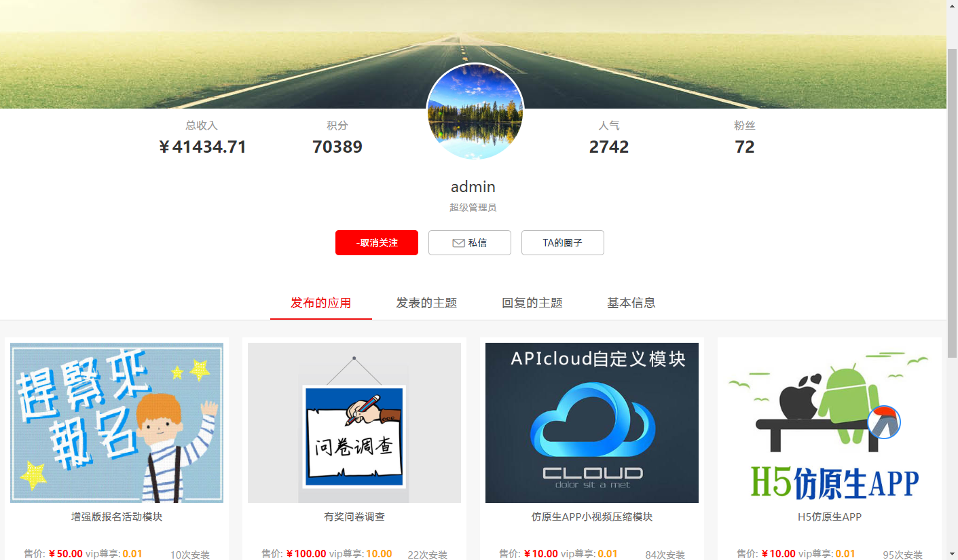Image resolution: width=958 pixels, height=560 pixels.
Task: Click the ¥50.00 price of 增强版报名活动模块
Action: 65,554
